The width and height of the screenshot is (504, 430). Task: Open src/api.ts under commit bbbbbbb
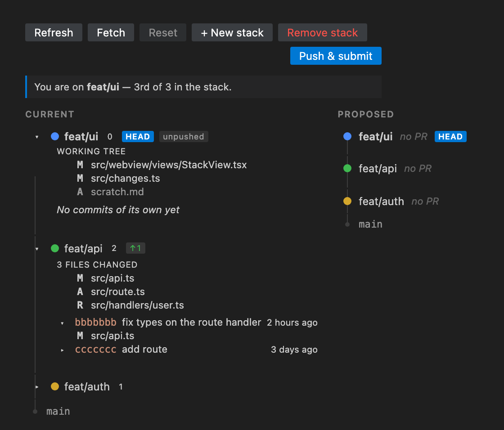pos(112,336)
